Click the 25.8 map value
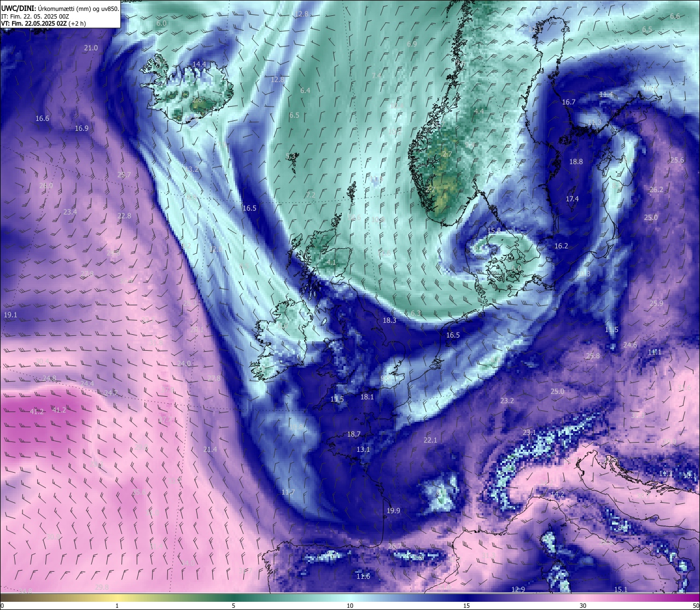Image resolution: width=700 pixels, height=610 pixels. click(x=593, y=356)
